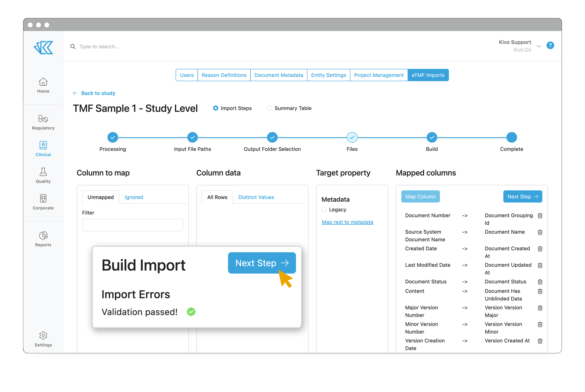Image resolution: width=585 pixels, height=392 pixels.
Task: Open the Project Management tab
Action: (x=379, y=75)
